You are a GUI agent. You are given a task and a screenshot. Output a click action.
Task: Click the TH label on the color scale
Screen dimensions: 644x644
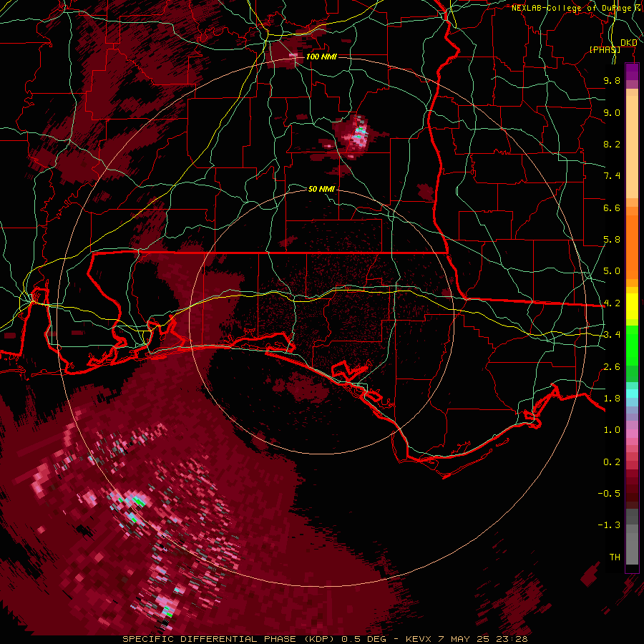[615, 557]
